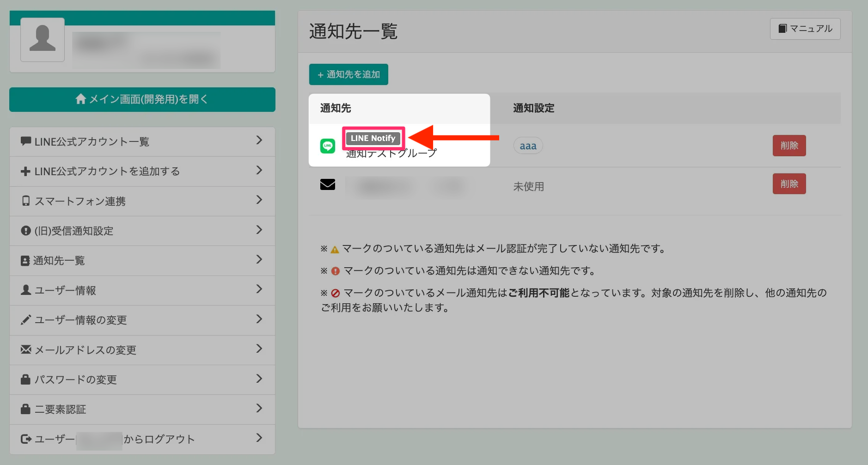Click the warning icon beside (旧)受信通知設定
Image resolution: width=868 pixels, height=465 pixels.
coord(25,231)
